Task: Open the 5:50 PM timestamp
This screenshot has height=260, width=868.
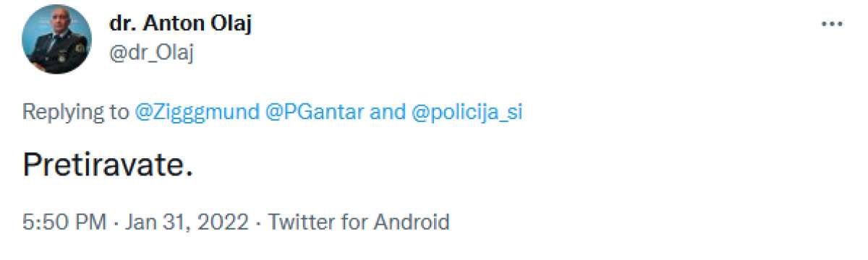Action: click(x=64, y=221)
